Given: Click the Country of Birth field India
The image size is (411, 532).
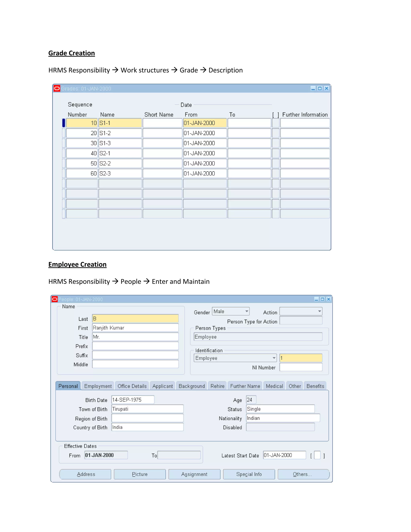Looking at the screenshot, I should point(147,427).
